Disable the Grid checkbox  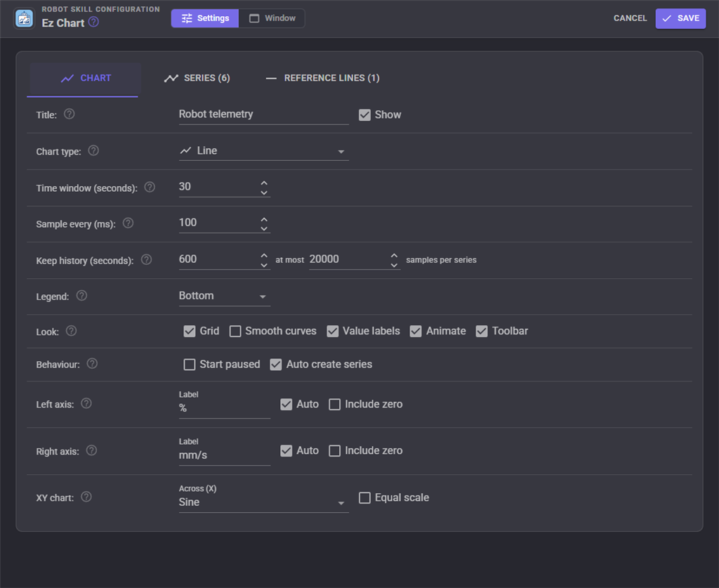pos(190,331)
